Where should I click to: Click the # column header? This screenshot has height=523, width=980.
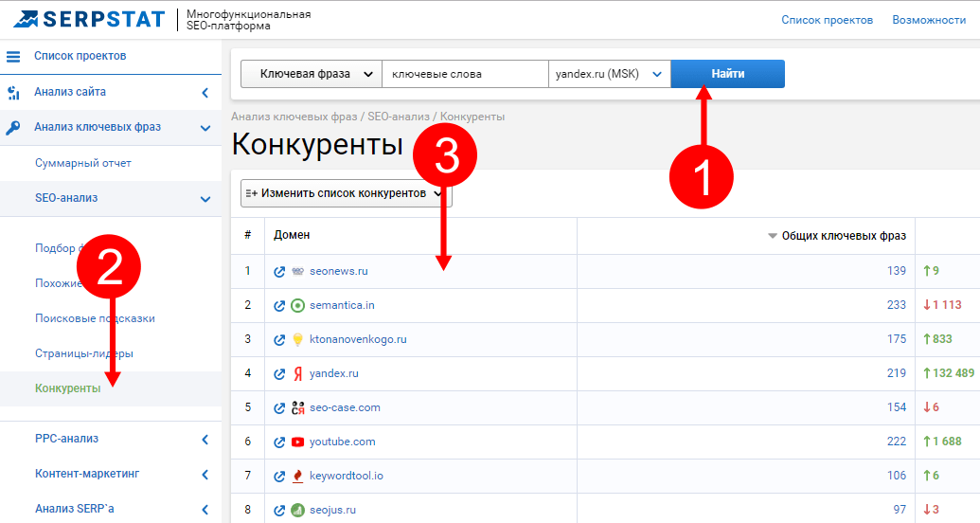(247, 235)
